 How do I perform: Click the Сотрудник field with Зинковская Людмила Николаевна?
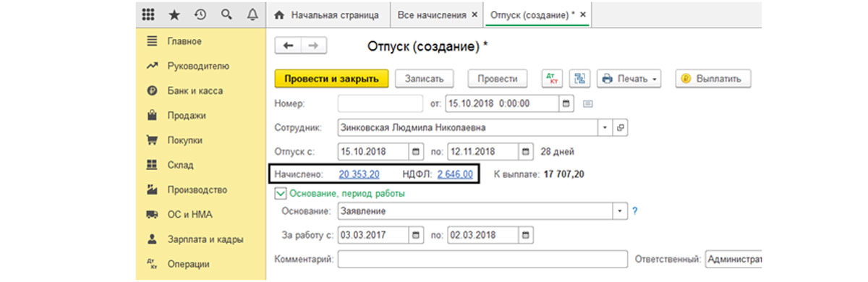point(468,127)
